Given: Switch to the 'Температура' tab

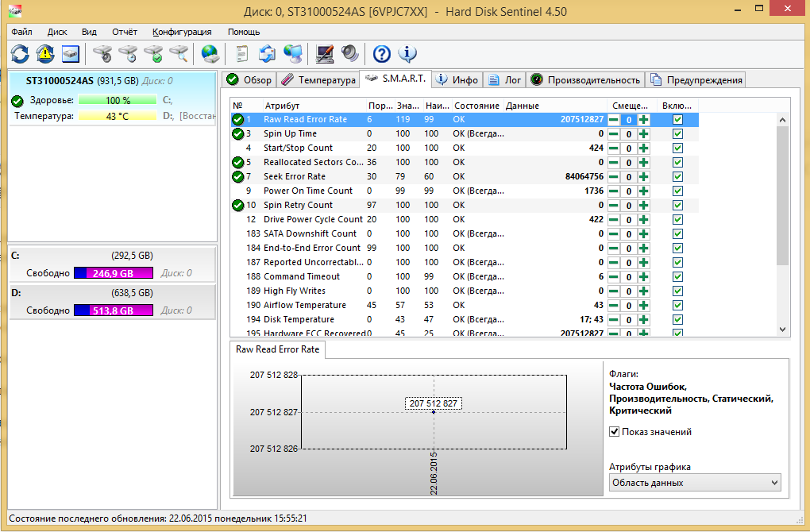Looking at the screenshot, I should pyautogui.click(x=318, y=79).
